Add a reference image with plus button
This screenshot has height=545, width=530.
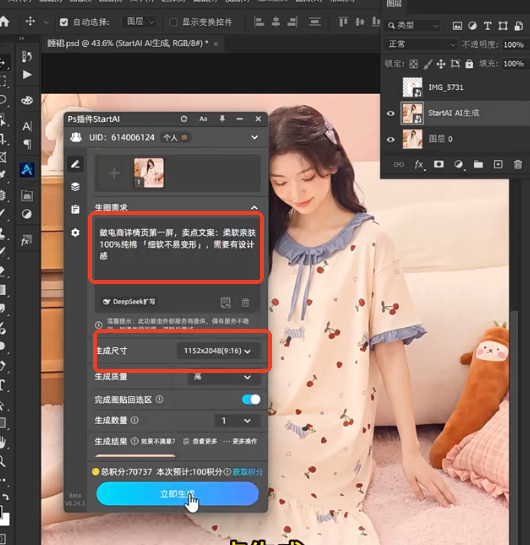tap(114, 173)
